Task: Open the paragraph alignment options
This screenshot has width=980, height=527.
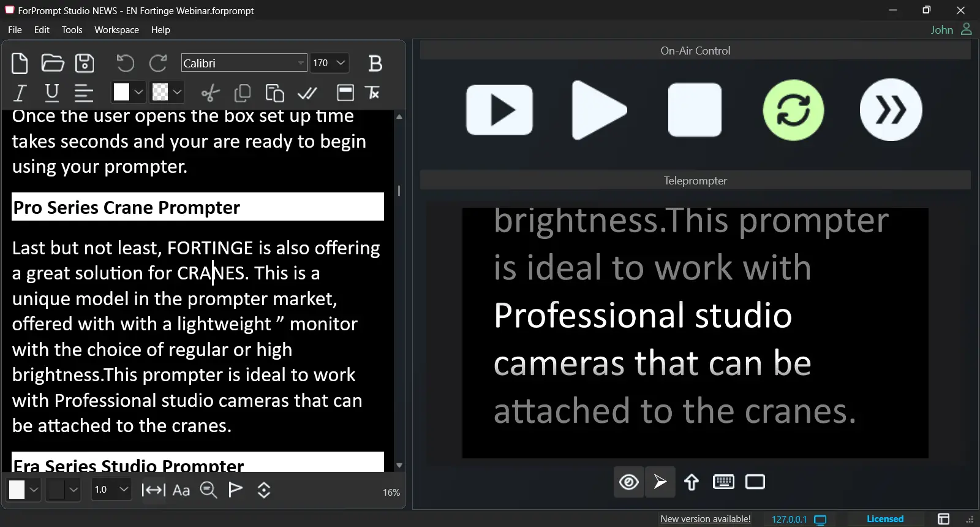Action: [x=84, y=93]
